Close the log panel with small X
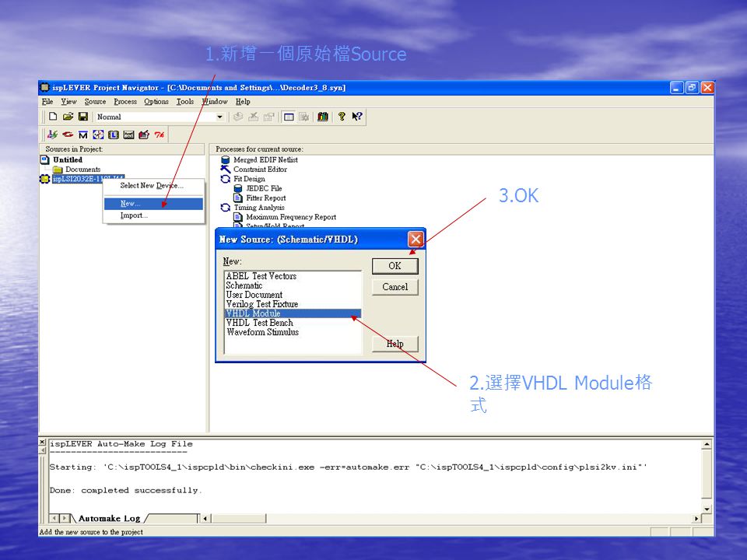This screenshot has width=747, height=560. pos(42,443)
